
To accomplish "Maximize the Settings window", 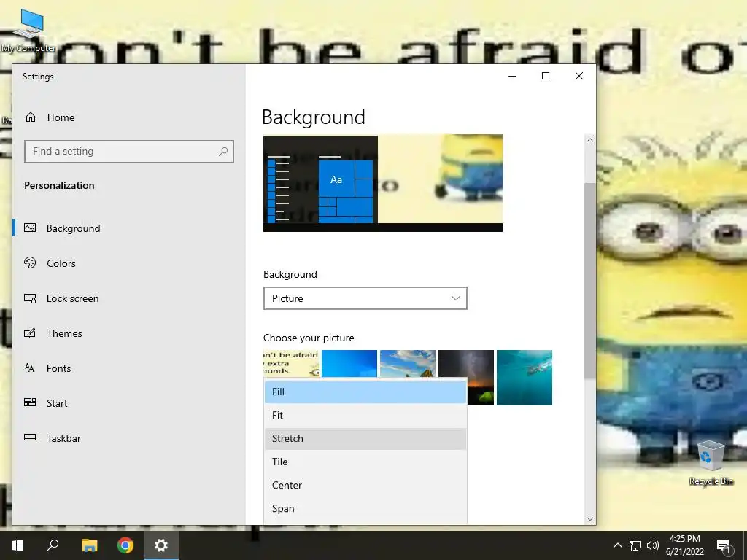I will [x=546, y=76].
